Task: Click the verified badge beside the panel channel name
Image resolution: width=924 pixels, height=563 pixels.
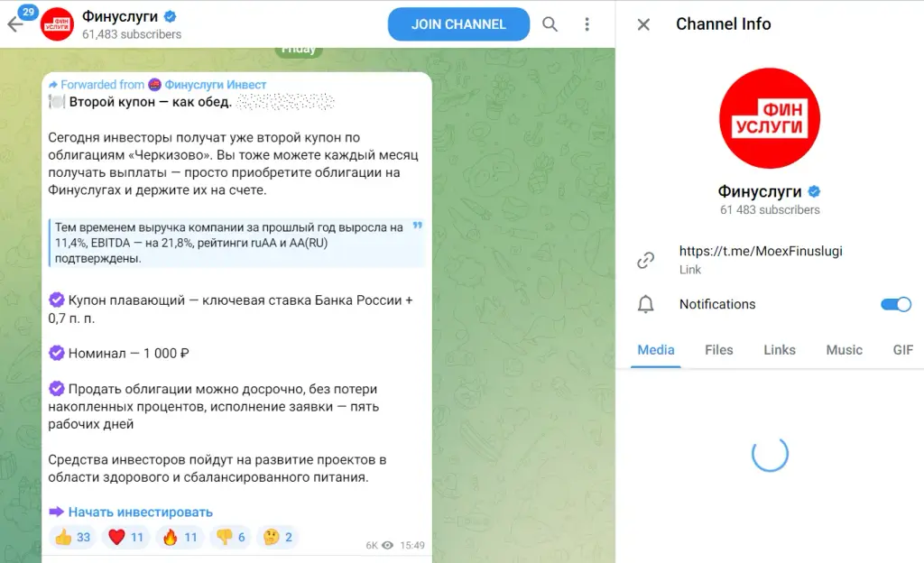Action: (x=815, y=191)
